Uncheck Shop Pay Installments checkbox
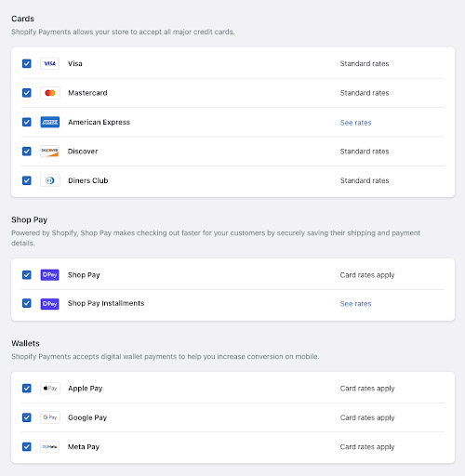 click(x=27, y=303)
